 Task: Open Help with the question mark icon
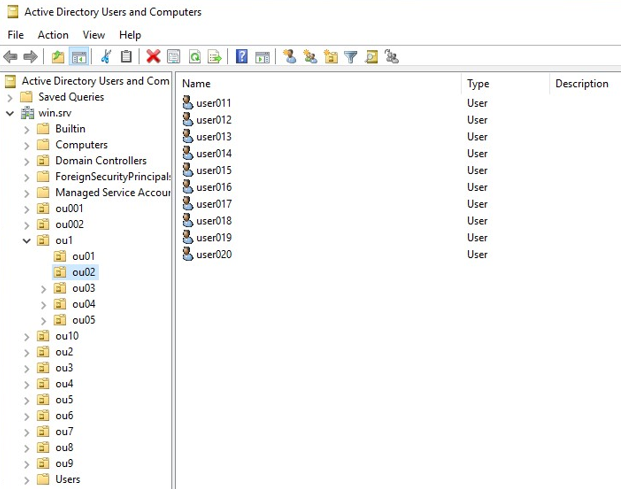pos(242,57)
